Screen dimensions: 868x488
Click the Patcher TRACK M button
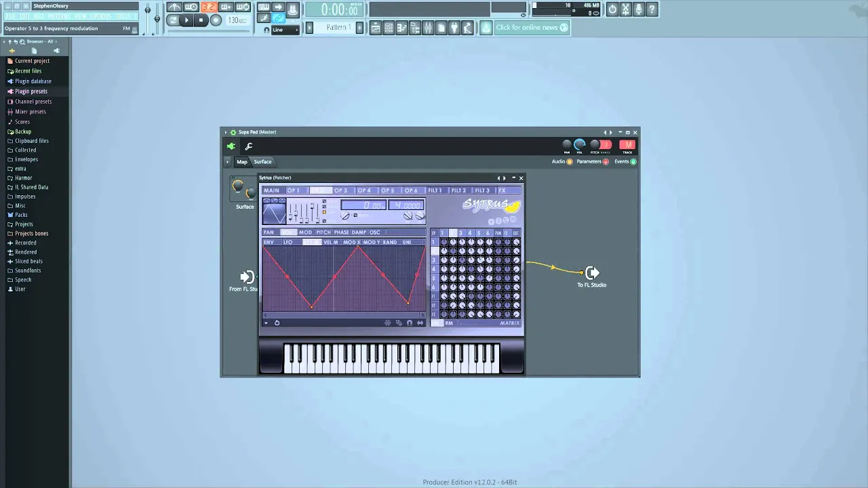[x=627, y=145]
